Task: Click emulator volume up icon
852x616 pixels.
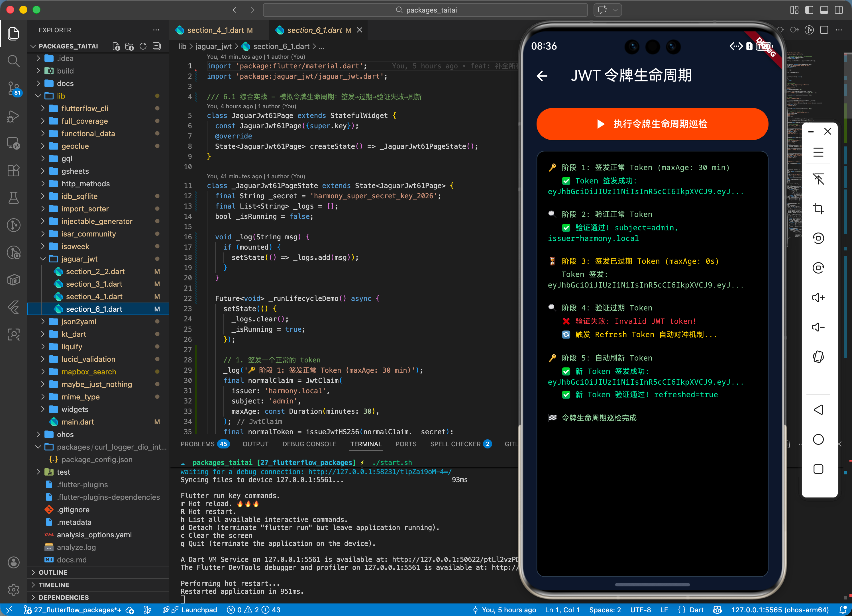Action: (818, 297)
